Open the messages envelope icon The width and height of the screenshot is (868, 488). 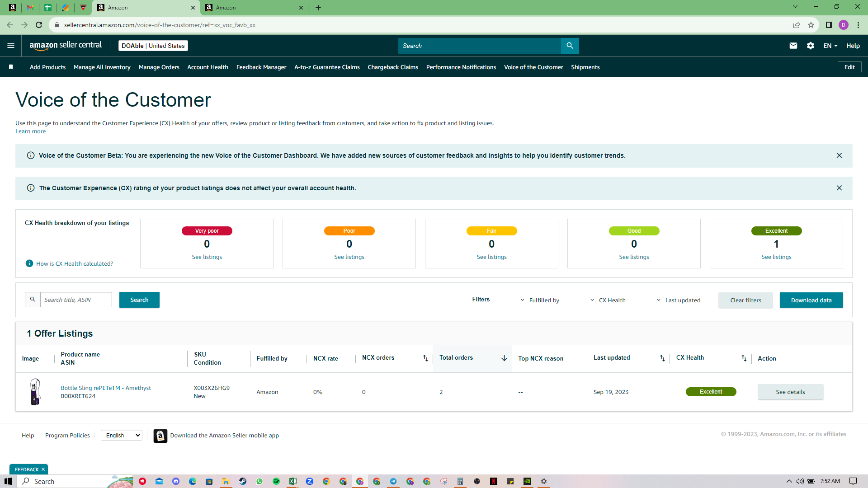[793, 46]
